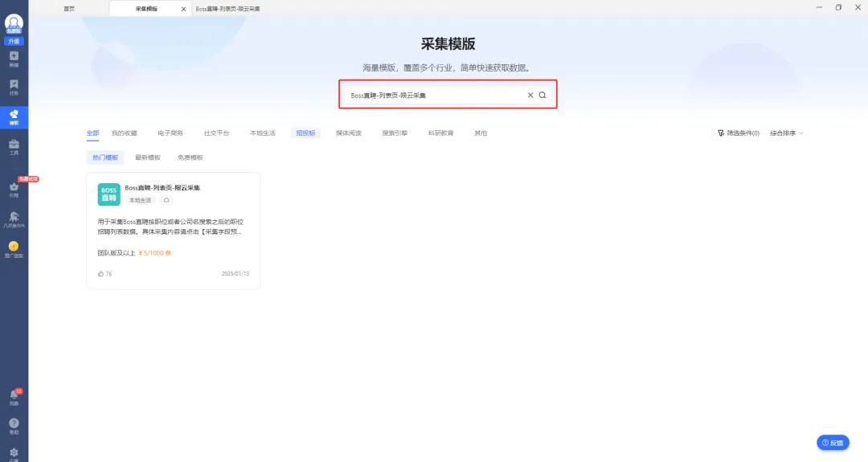Open 帮助 (Help) question mark icon
The image size is (868, 462).
(x=14, y=425)
